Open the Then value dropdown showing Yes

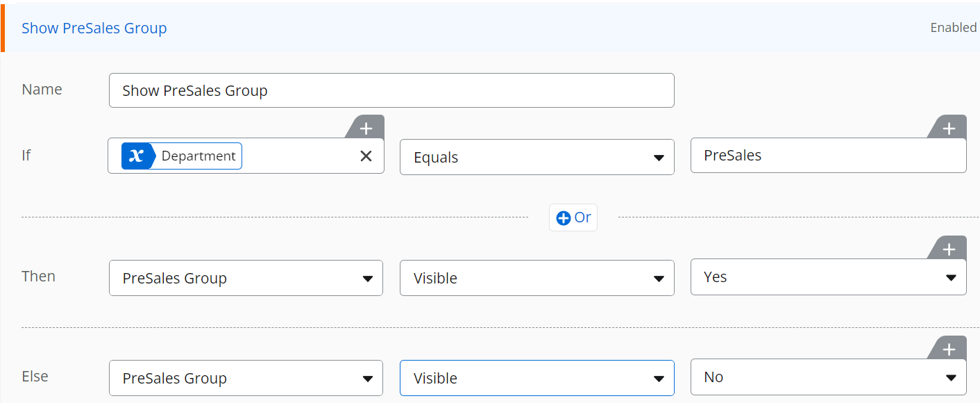(829, 277)
